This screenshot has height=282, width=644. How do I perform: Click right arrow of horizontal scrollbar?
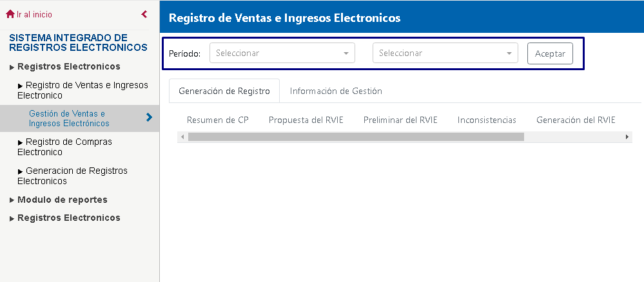tap(627, 136)
